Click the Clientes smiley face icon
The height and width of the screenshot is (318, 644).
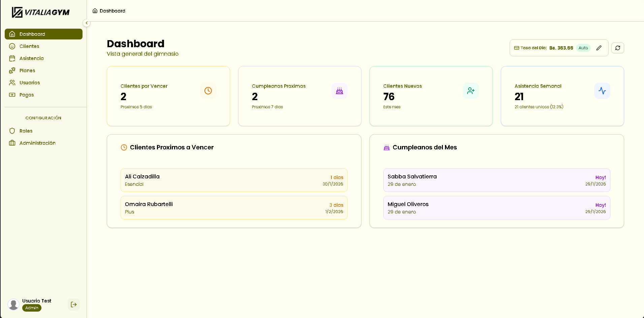coord(12,46)
